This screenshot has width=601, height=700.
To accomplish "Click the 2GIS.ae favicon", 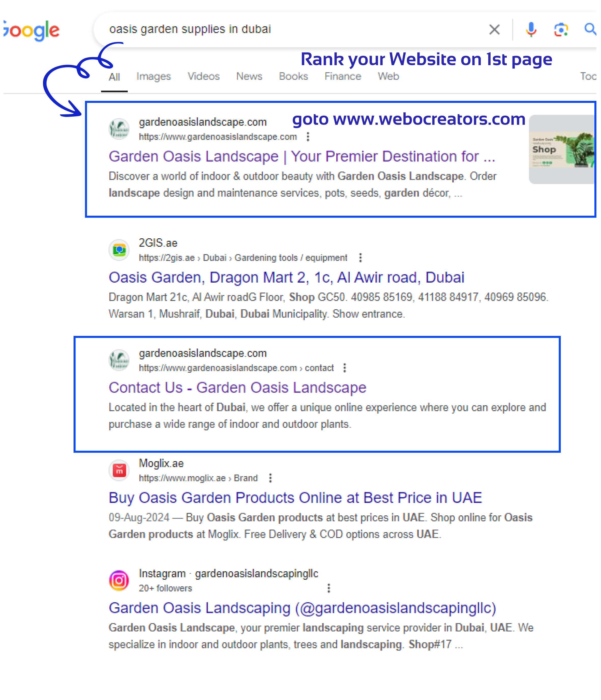I will click(x=119, y=250).
